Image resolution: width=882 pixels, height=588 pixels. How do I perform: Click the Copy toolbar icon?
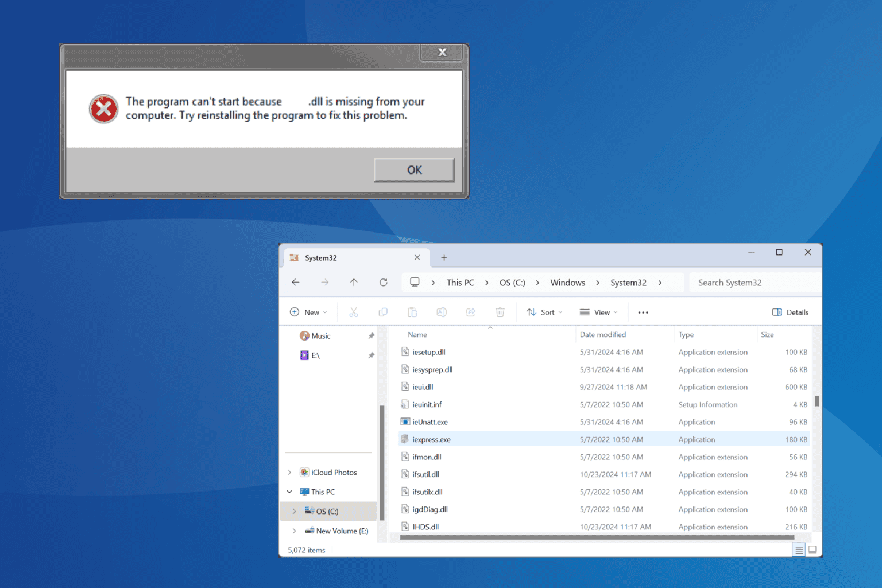click(383, 312)
